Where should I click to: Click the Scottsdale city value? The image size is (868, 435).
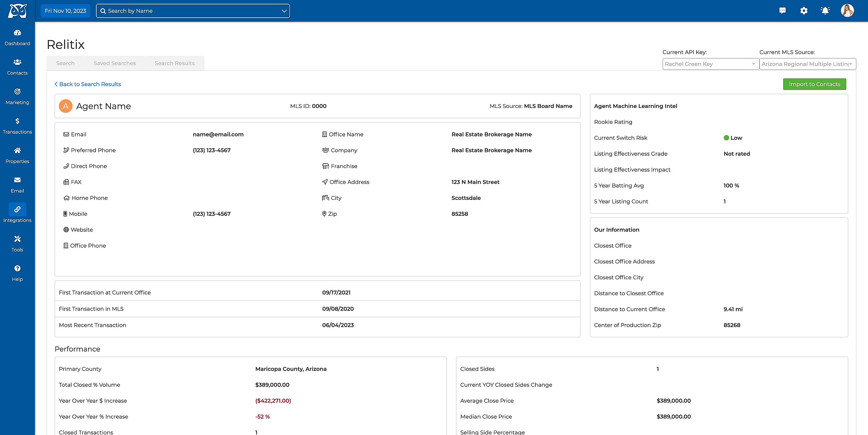click(x=466, y=198)
